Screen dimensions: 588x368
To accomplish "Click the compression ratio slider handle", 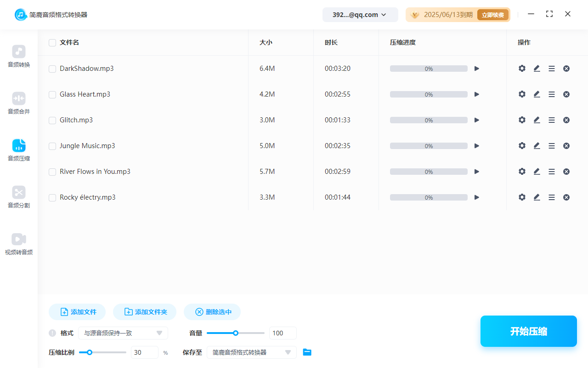I will pos(90,352).
